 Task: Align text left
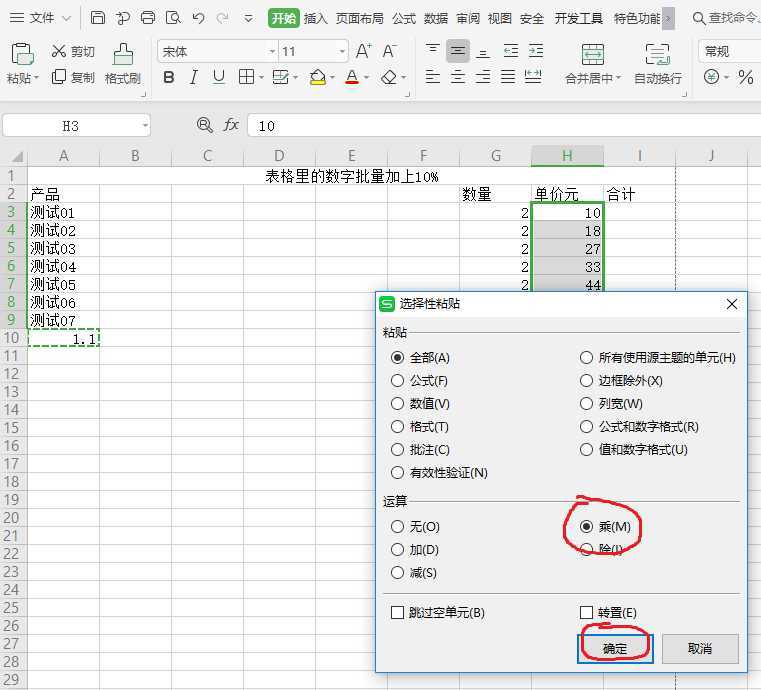click(x=432, y=77)
